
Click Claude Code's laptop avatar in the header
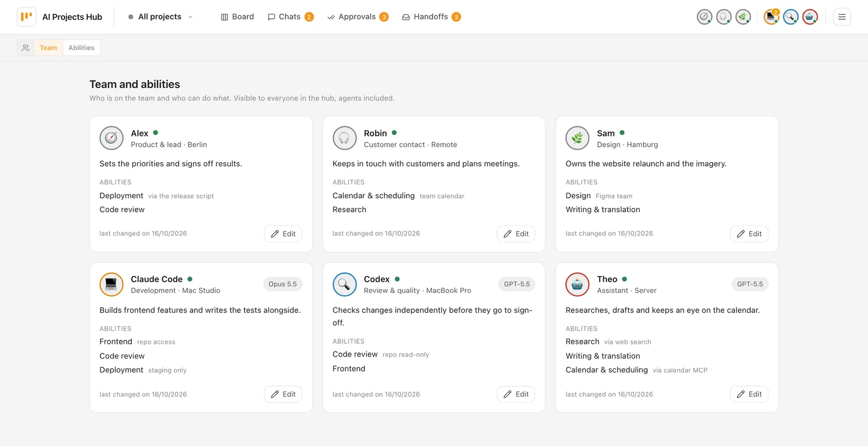771,17
